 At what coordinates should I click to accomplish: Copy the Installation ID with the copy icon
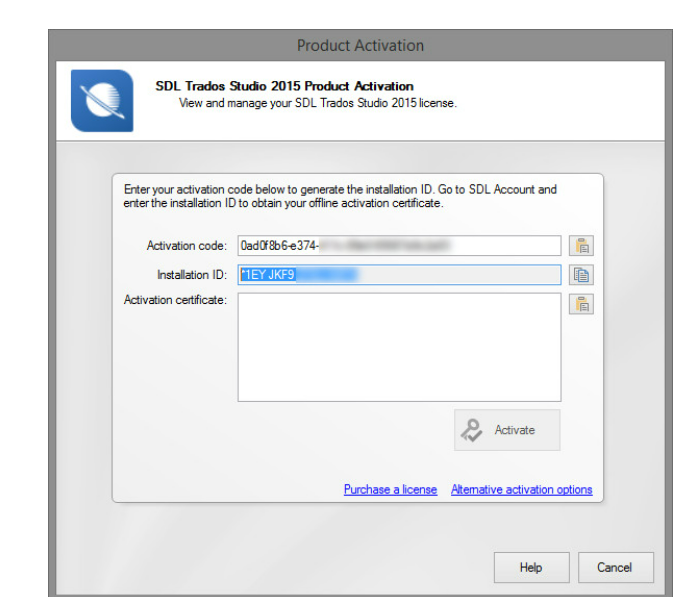point(581,275)
